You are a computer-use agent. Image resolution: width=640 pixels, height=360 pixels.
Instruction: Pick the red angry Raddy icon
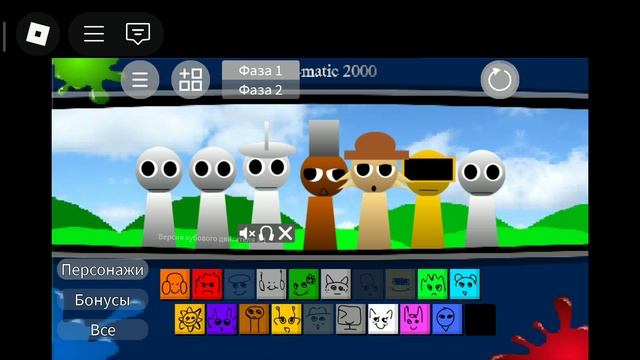[x=207, y=284]
